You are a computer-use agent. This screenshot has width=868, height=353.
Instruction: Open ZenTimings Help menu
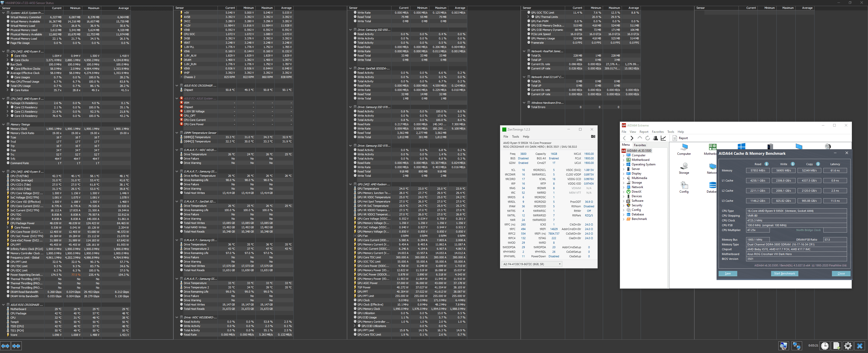pos(526,137)
